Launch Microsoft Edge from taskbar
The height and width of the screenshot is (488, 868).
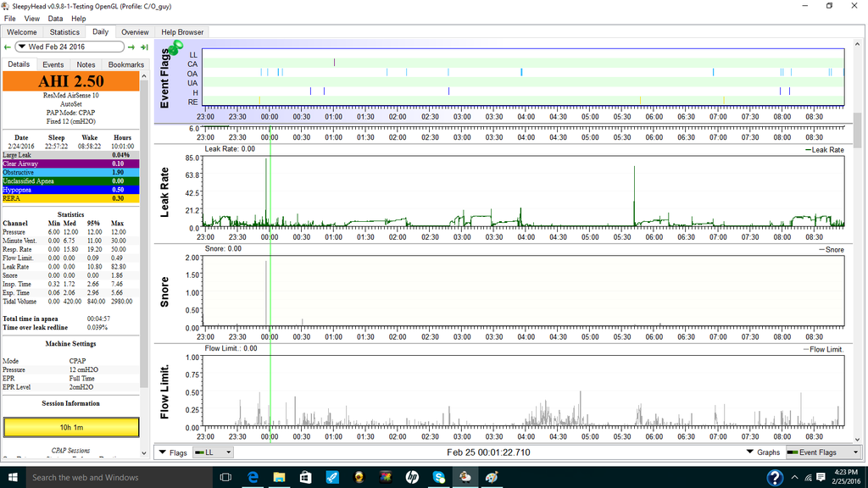click(253, 477)
